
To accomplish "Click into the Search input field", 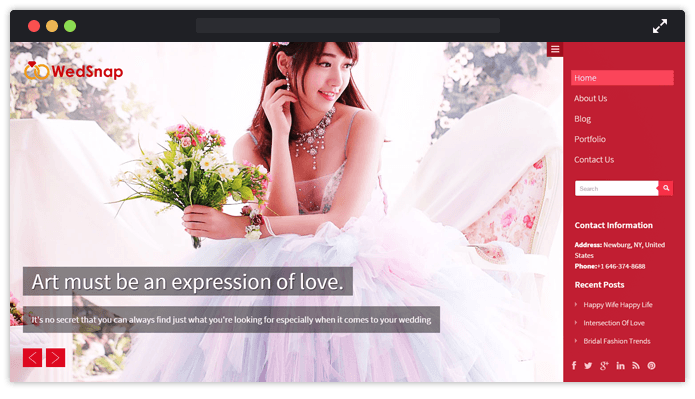I will pos(617,188).
